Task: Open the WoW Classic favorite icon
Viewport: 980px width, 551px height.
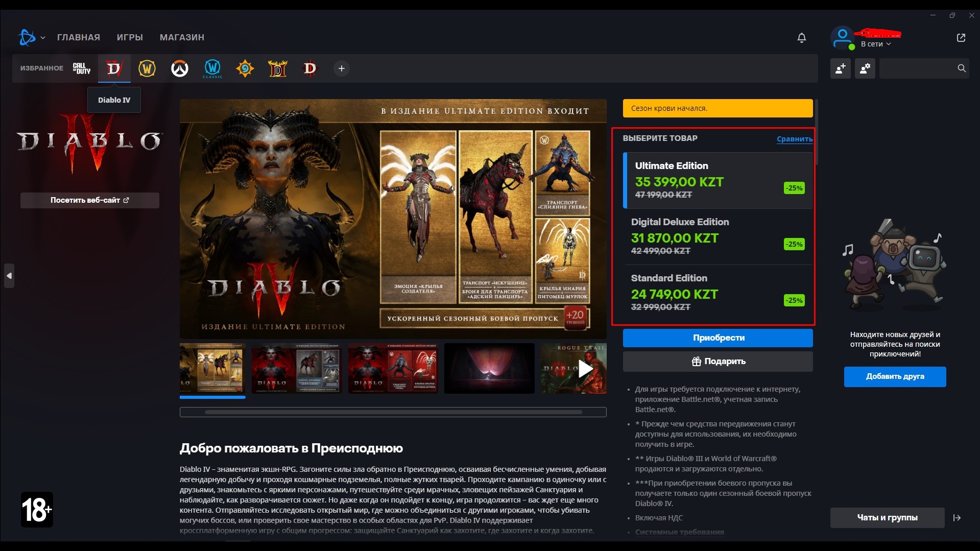Action: (212, 68)
